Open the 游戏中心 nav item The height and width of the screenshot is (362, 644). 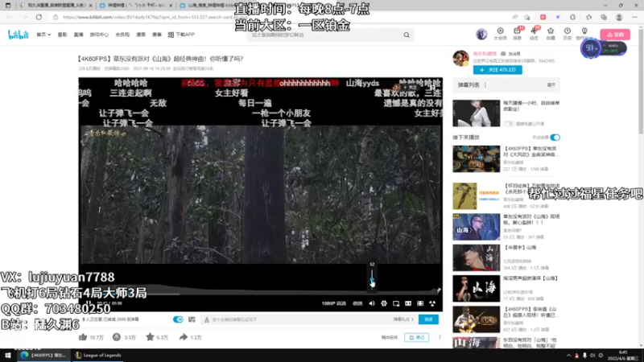point(99,35)
